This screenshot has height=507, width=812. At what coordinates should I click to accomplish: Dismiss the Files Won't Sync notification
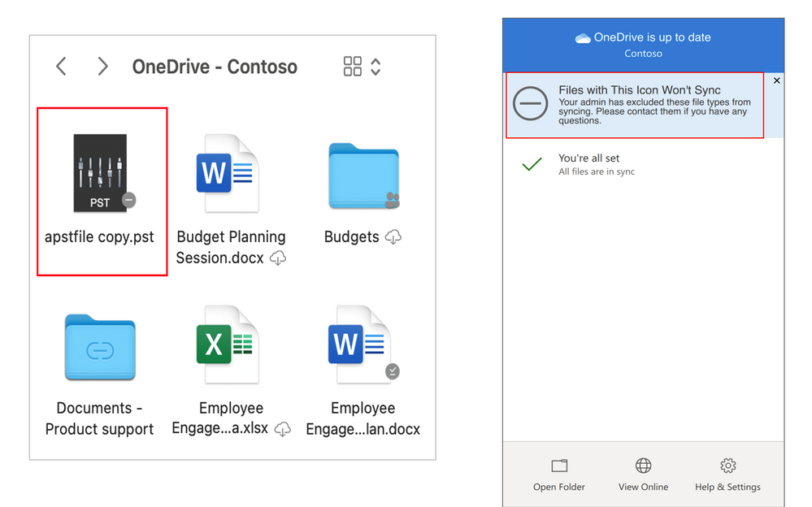point(776,81)
